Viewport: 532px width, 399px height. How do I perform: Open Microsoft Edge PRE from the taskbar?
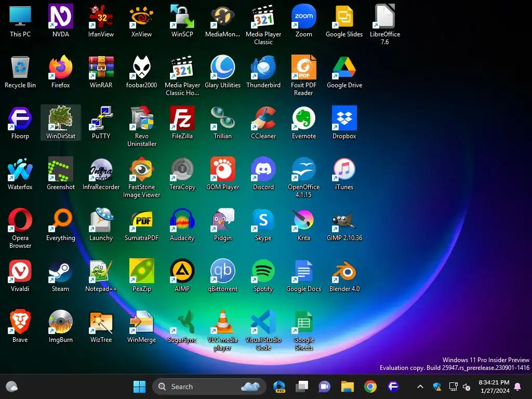coord(279,387)
